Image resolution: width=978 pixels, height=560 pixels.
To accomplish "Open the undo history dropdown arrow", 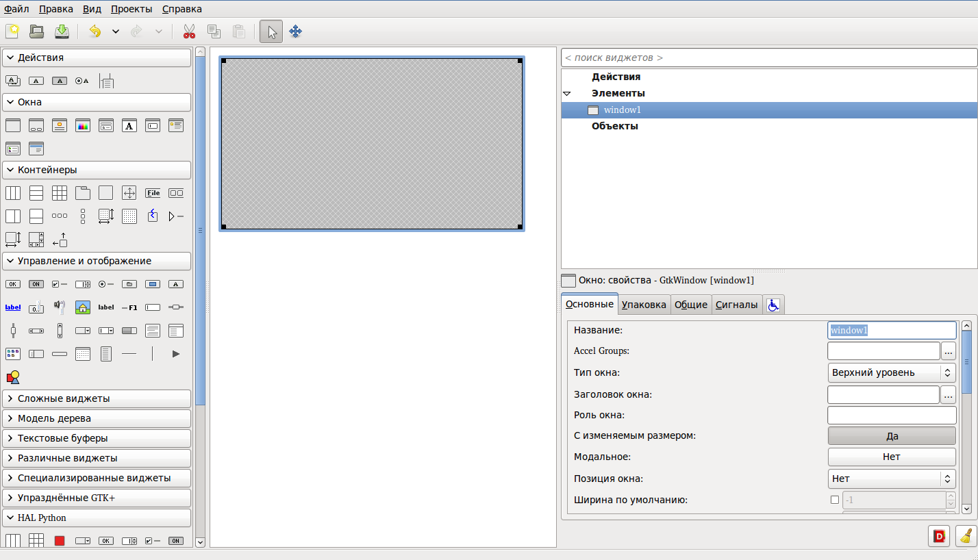I will point(115,31).
